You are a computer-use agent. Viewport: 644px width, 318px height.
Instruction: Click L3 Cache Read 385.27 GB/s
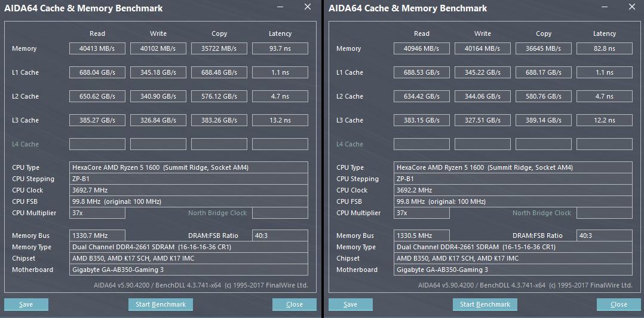(97, 120)
